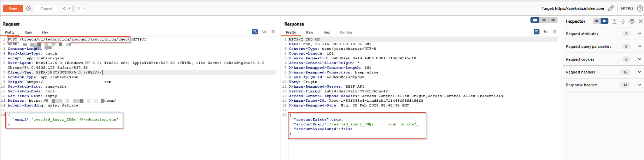Switch to the Request Raw tab
The height and width of the screenshot is (160, 644).
tap(28, 32)
